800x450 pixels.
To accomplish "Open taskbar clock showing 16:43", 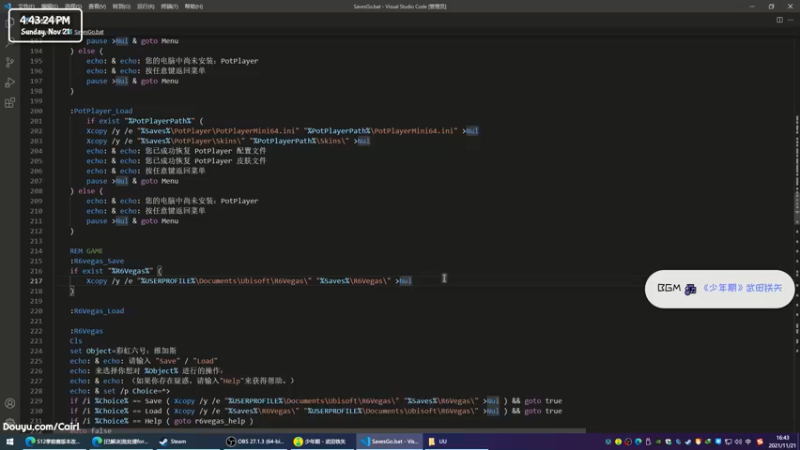I will click(x=783, y=442).
